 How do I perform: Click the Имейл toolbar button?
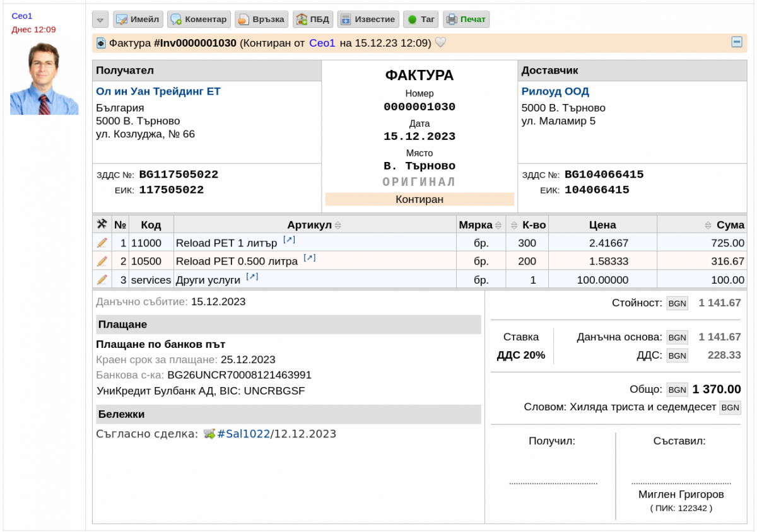pos(138,20)
